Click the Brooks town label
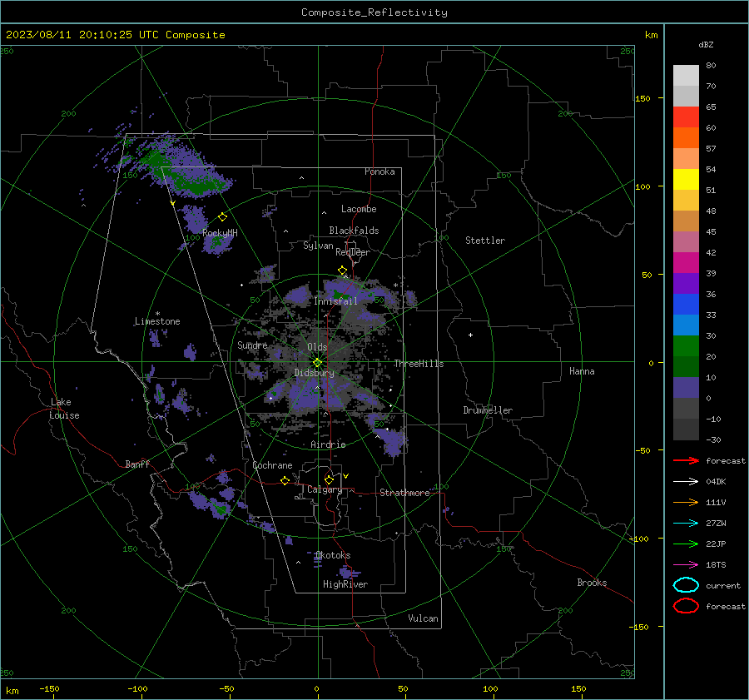The width and height of the screenshot is (749, 700). 592,583
